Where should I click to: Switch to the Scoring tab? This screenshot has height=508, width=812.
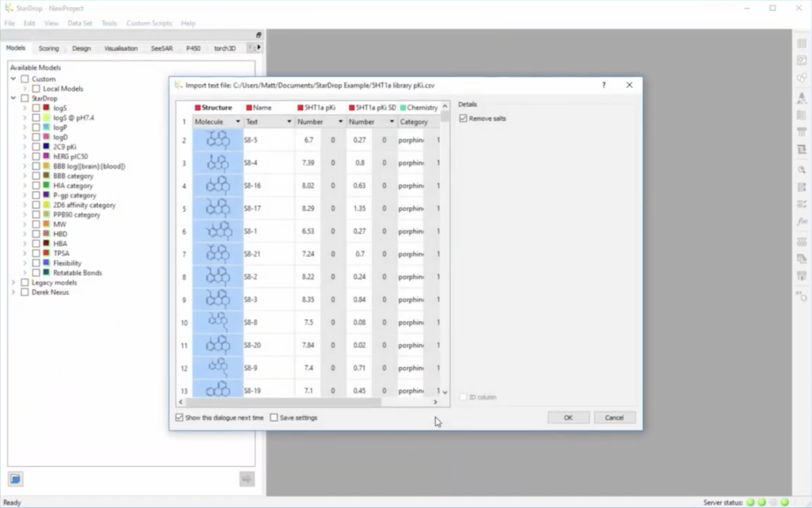[48, 48]
